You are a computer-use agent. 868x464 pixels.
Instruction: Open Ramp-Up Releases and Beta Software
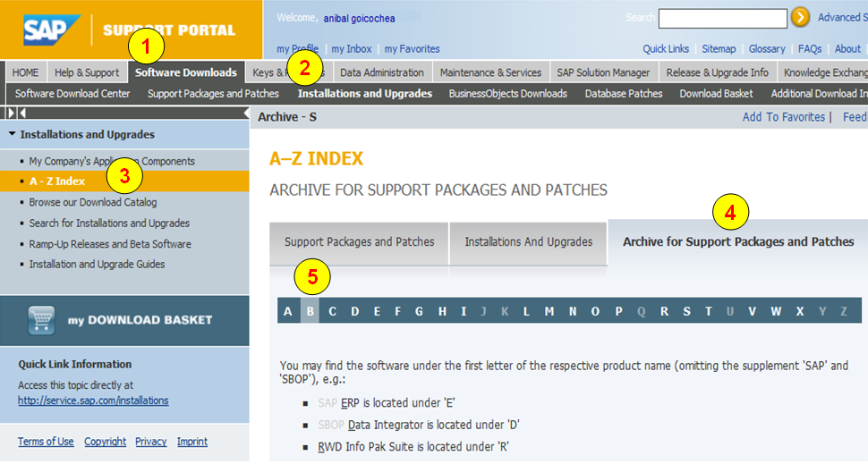(109, 244)
